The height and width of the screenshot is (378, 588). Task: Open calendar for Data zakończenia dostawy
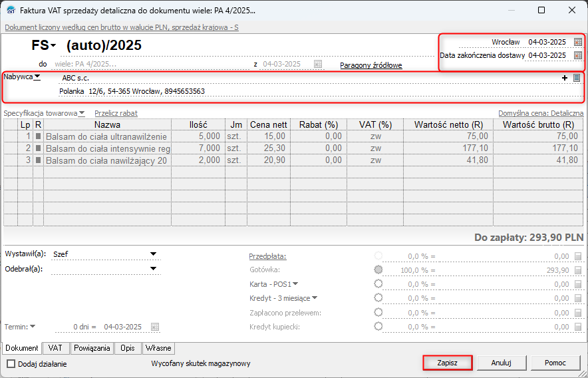[578, 55]
